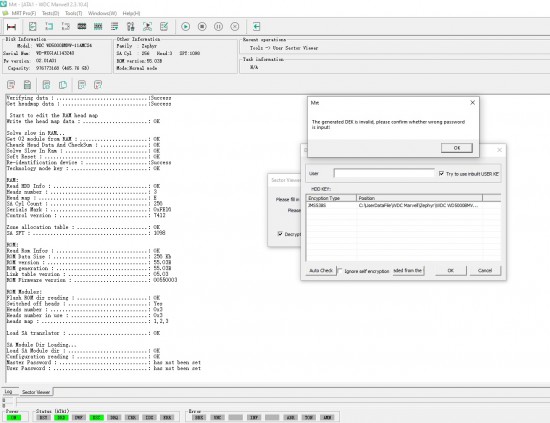Click the circled X cancel-task toolbar icon

pyautogui.click(x=235, y=27)
